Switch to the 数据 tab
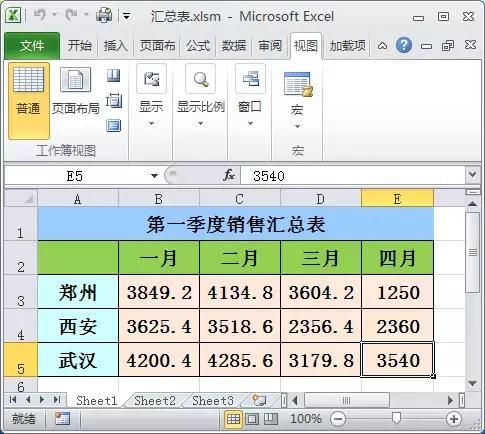The image size is (485, 434). click(x=234, y=46)
